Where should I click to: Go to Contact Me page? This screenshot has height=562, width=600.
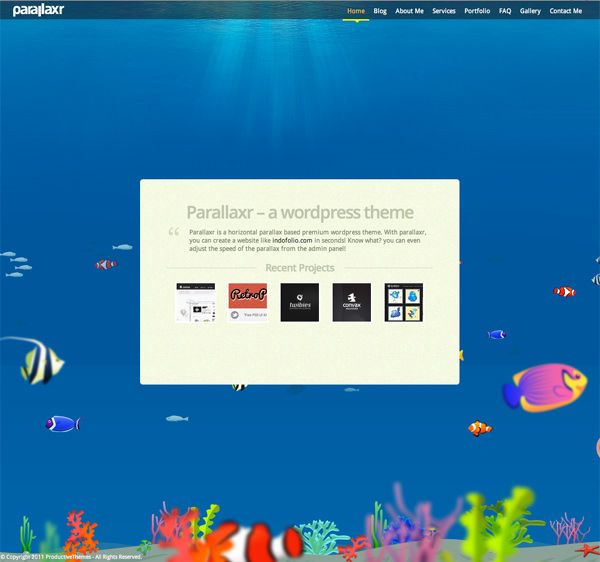[566, 11]
